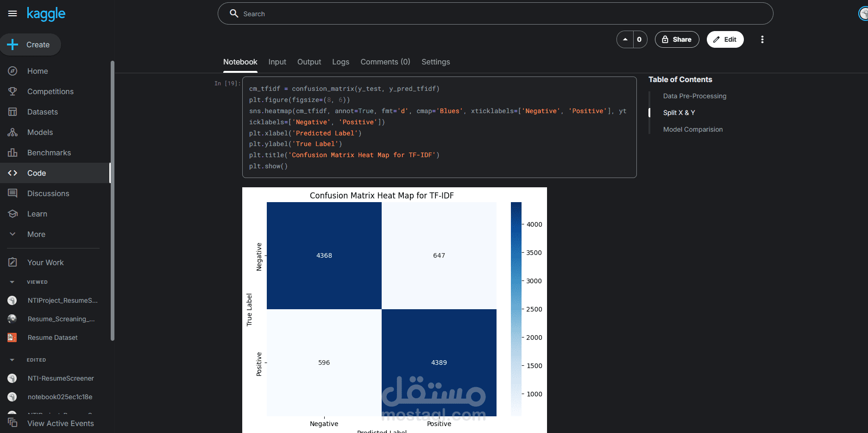Jump to Model Comparision in contents

[692, 129]
